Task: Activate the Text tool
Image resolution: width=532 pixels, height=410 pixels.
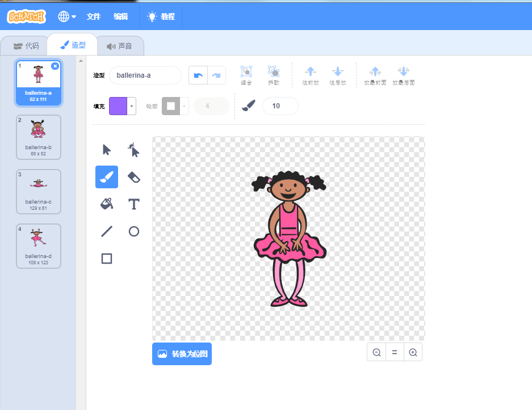Action: tap(134, 204)
